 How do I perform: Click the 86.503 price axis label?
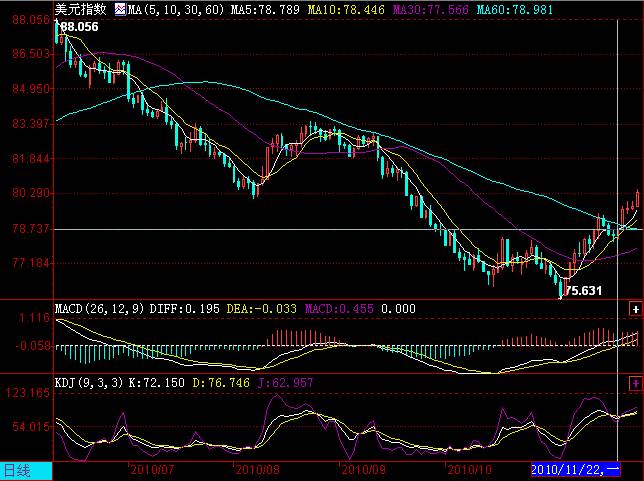(x=31, y=54)
